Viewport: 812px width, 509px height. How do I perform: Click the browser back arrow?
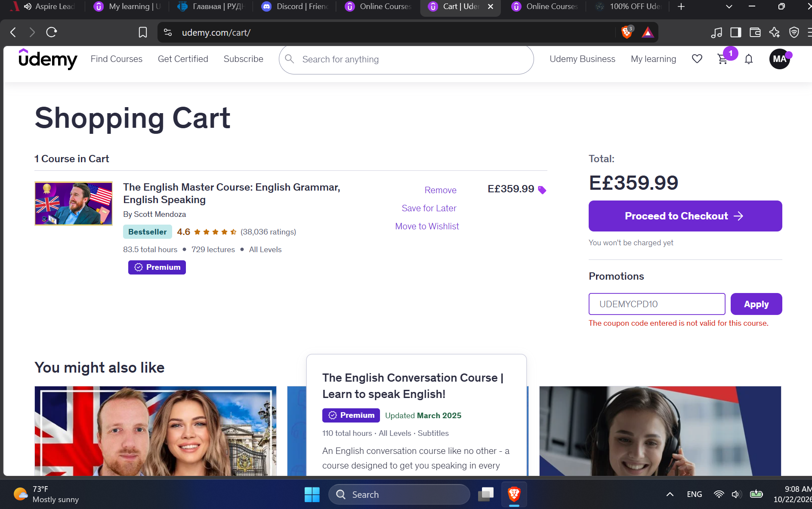(x=13, y=32)
